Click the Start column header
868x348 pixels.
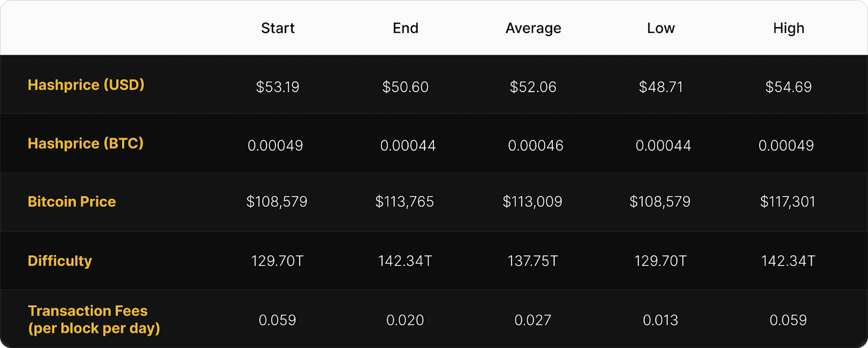(278, 28)
